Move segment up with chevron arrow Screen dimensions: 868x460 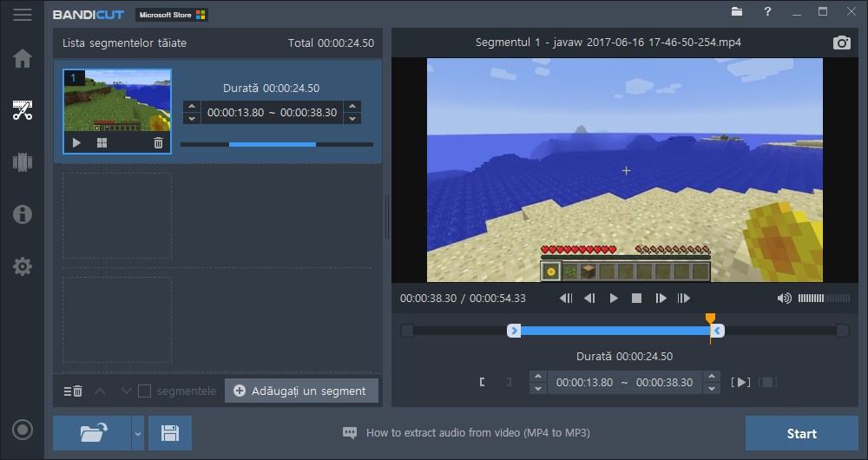click(100, 391)
